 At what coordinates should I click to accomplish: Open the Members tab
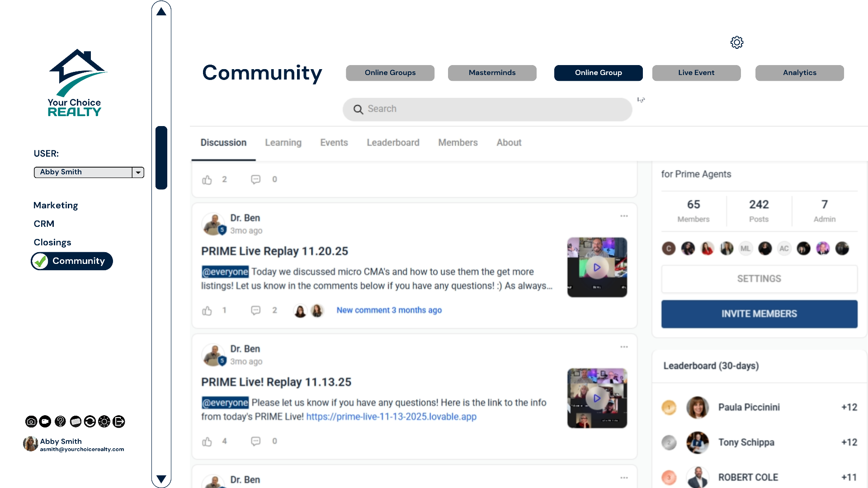point(458,143)
